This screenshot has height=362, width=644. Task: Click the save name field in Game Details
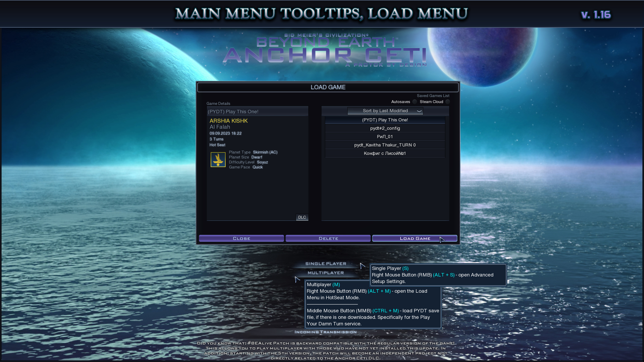pyautogui.click(x=257, y=112)
